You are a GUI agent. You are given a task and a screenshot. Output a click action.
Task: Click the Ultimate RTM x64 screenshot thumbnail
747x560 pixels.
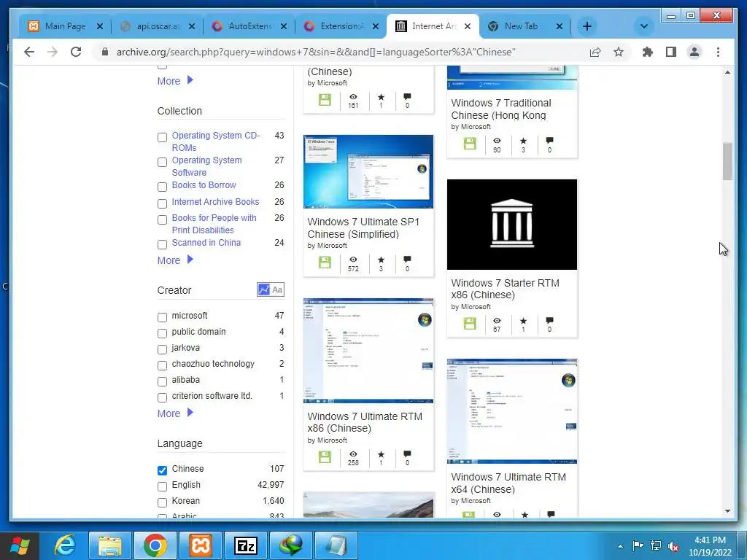511,411
